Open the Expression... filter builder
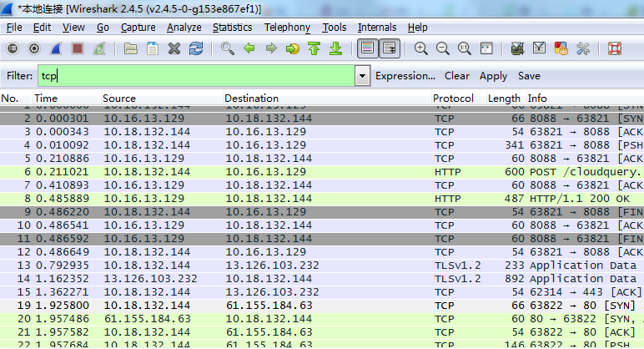Viewport: 644px width, 349px height. 405,76
